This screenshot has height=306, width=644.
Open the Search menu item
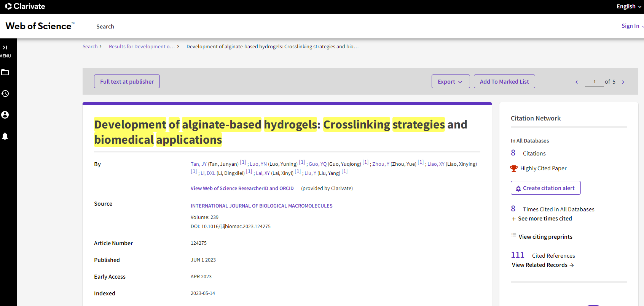tap(105, 27)
